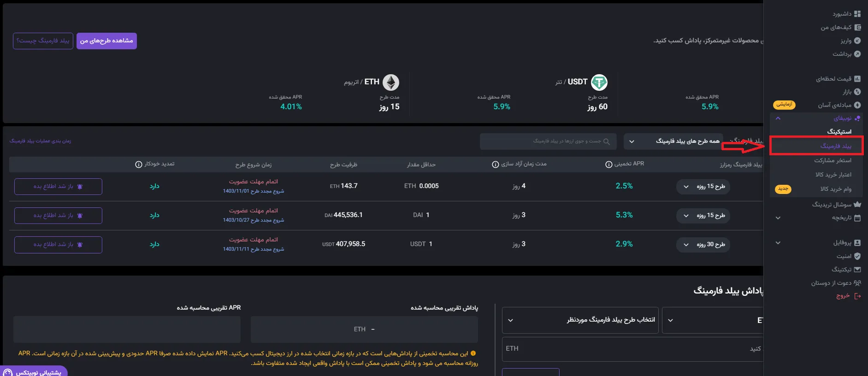Open کیف‌های من wallets icon
The image size is (868, 376).
coord(857,28)
